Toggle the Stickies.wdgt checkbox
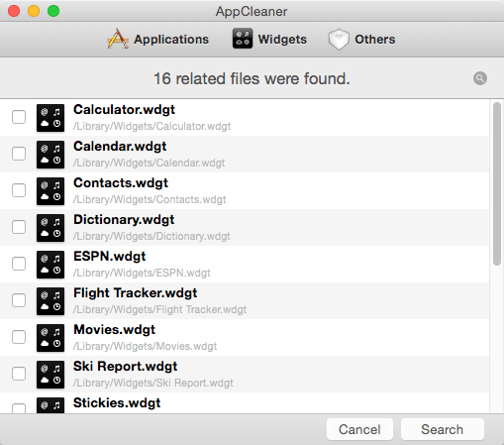Viewport: 504px width, 445px height. pos(19,408)
